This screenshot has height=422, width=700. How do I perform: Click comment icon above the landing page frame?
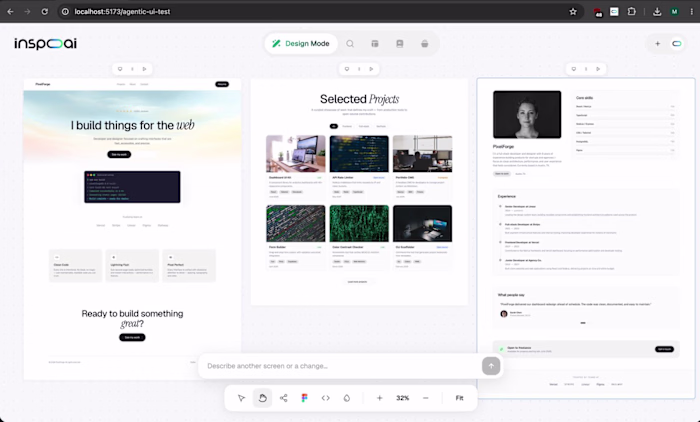click(x=120, y=69)
